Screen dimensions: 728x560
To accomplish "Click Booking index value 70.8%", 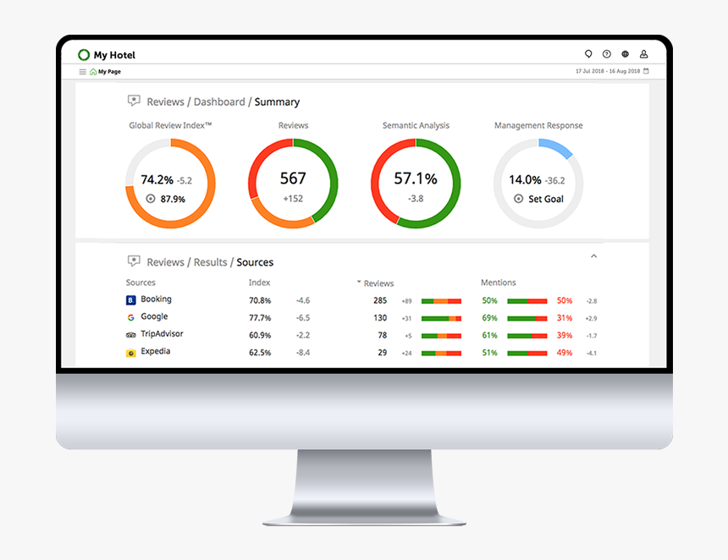I will click(x=260, y=300).
